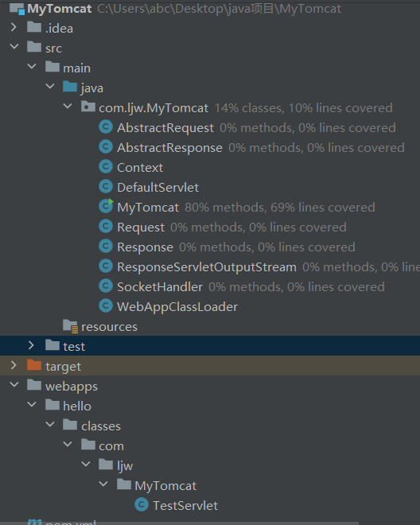Select the ResponseServletOutputStream class
This screenshot has height=525, width=420.
point(207,266)
